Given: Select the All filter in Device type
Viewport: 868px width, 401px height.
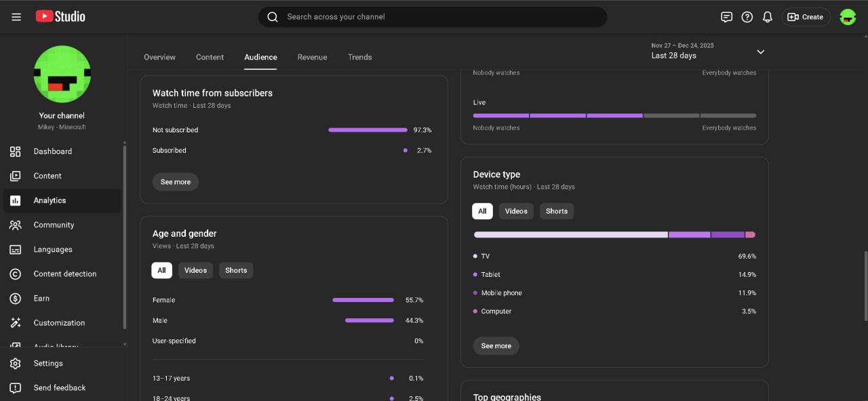Looking at the screenshot, I should 482,211.
